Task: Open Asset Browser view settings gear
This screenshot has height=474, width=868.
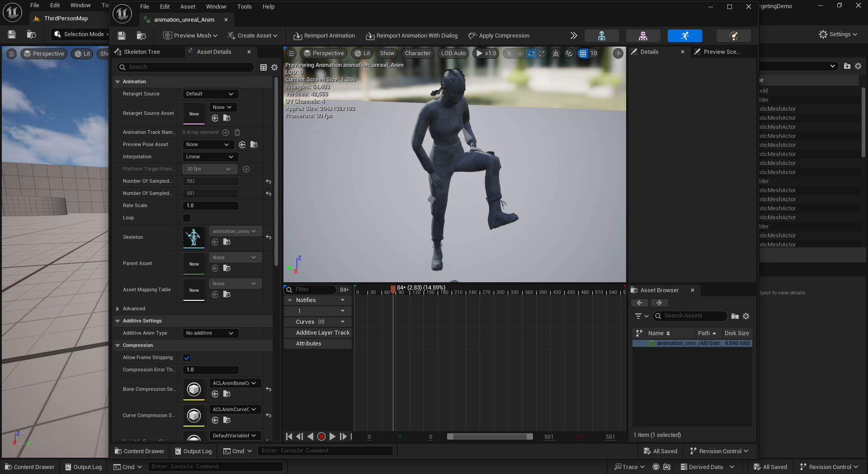Action: [746, 316]
